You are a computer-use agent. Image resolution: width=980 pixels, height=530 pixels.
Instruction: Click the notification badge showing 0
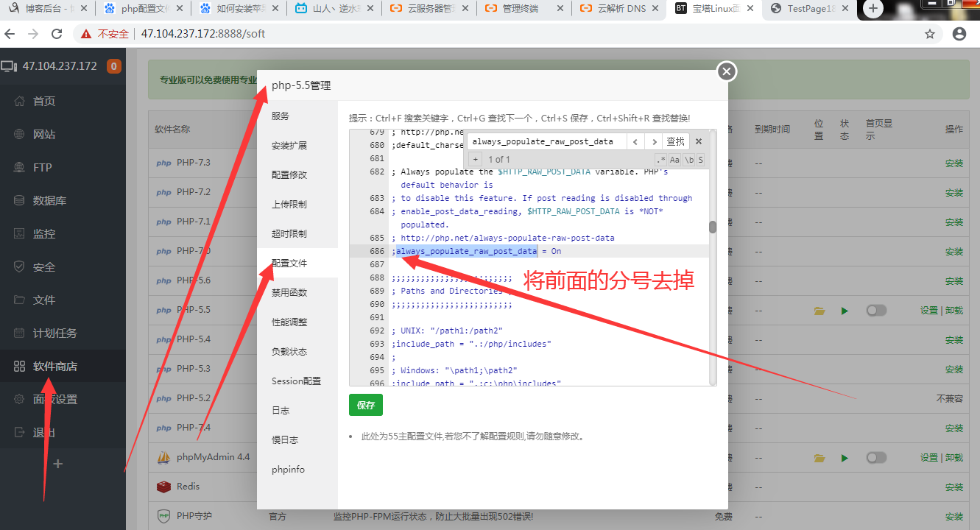click(114, 66)
